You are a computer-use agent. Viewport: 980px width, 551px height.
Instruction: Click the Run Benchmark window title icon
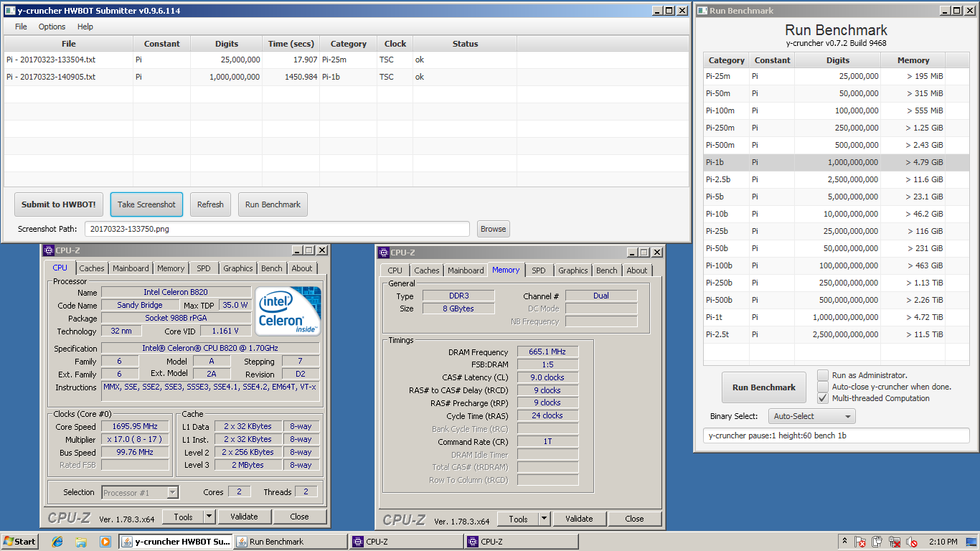(702, 11)
